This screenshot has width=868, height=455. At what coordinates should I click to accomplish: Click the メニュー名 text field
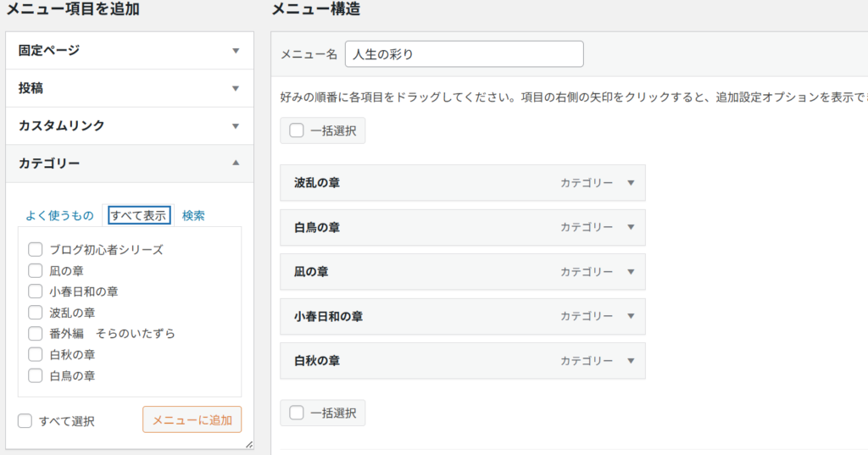click(x=464, y=54)
